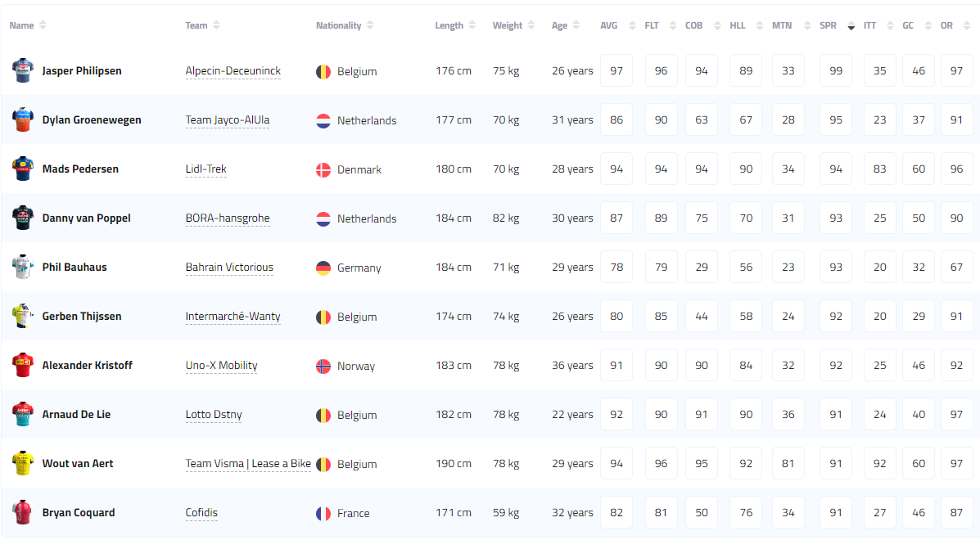The width and height of the screenshot is (980, 540).
Task: Click Wout van Aert's yellow jersey icon
Action: coord(22,463)
